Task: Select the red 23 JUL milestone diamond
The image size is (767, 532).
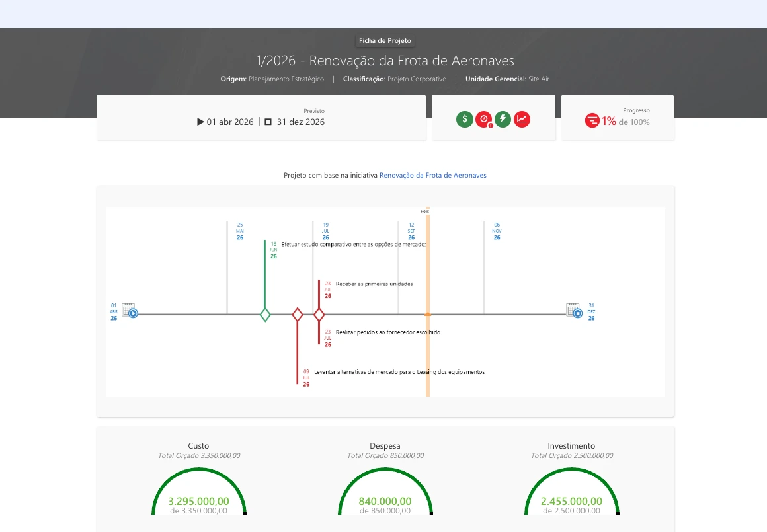Action: [x=319, y=315]
